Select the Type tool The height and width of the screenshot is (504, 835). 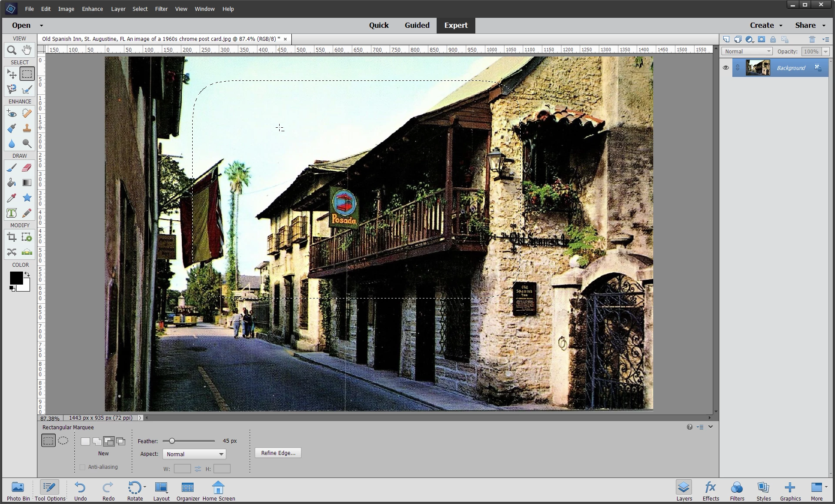coord(12,213)
